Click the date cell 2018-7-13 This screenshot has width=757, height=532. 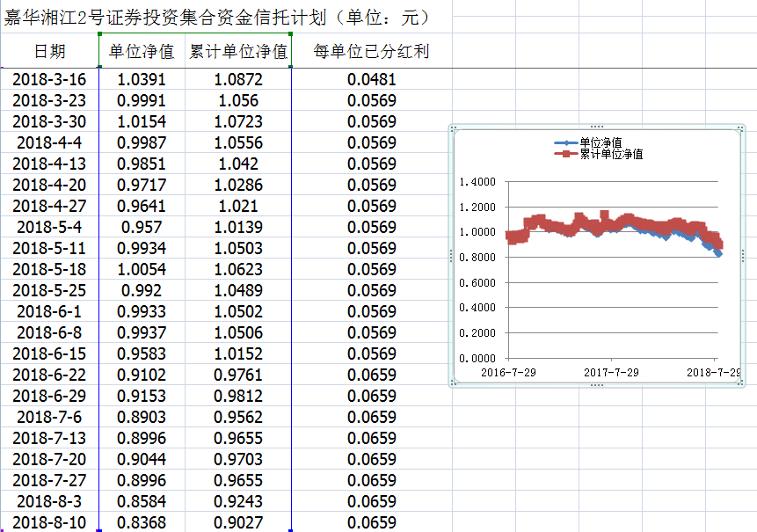point(49,438)
